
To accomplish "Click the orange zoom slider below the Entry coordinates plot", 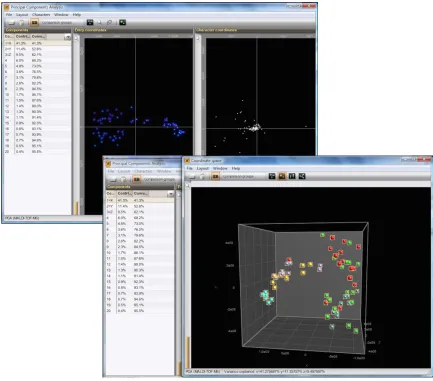I will [76, 208].
